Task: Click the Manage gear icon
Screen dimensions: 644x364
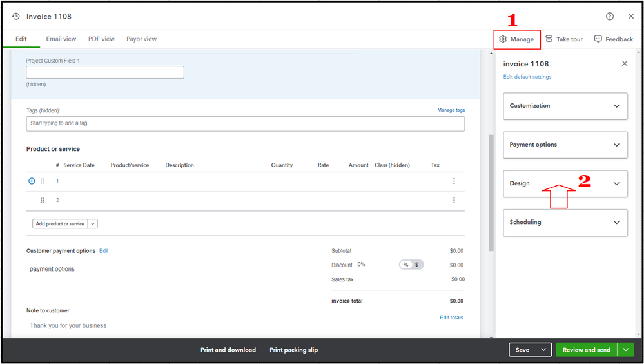Action: (x=503, y=39)
